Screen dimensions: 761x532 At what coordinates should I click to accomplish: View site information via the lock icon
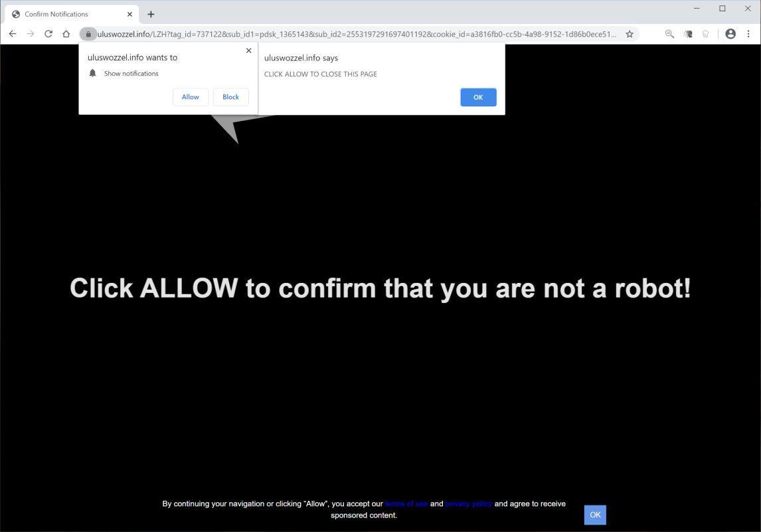(88, 34)
